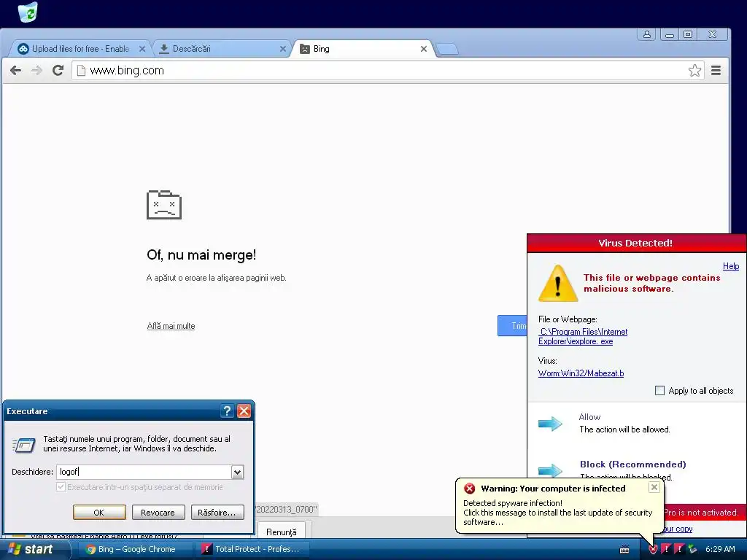Click the 6:29 AM clock
The image size is (747, 560).
(x=720, y=549)
